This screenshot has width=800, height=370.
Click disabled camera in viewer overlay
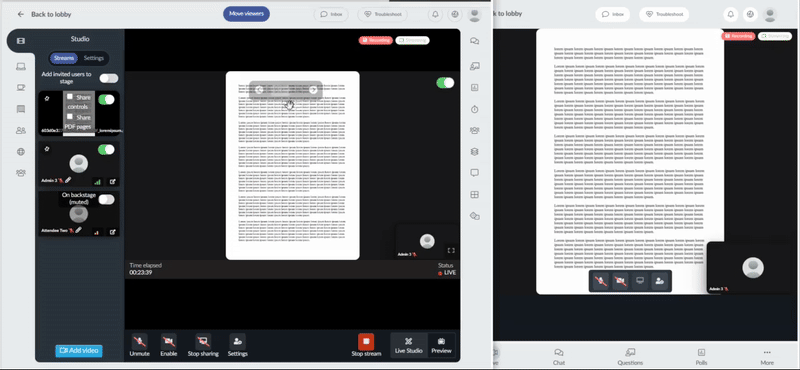[620, 281]
